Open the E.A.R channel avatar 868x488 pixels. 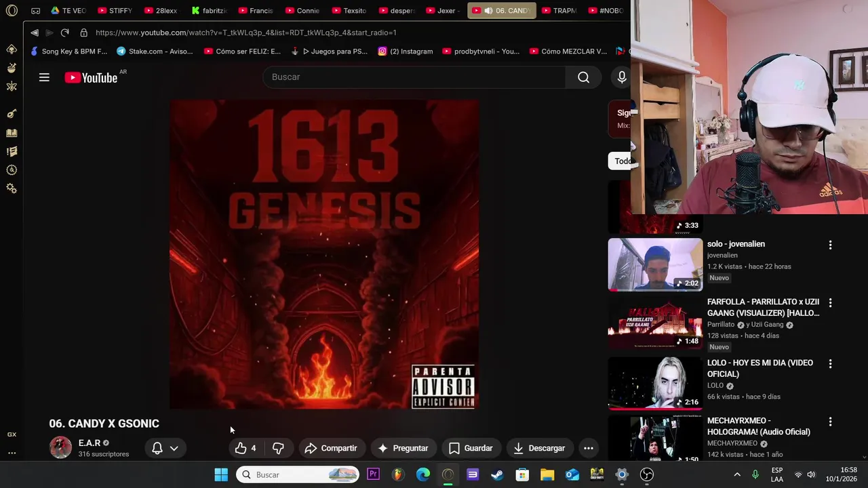coord(60,447)
